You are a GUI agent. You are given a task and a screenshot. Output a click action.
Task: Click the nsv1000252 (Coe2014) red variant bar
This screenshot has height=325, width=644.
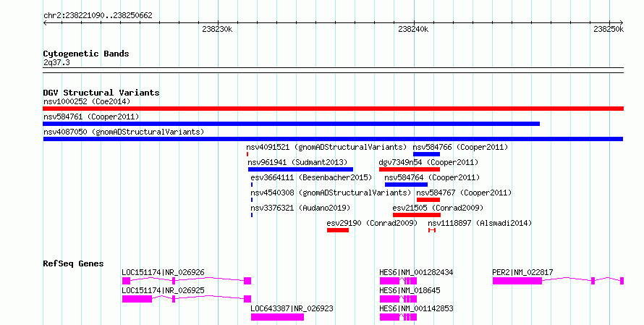[x=333, y=109]
